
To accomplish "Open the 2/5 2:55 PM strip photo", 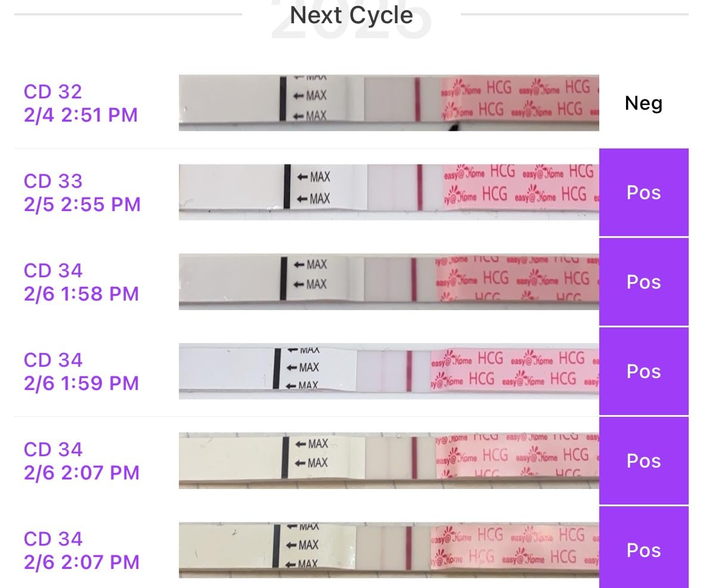I will (x=389, y=192).
